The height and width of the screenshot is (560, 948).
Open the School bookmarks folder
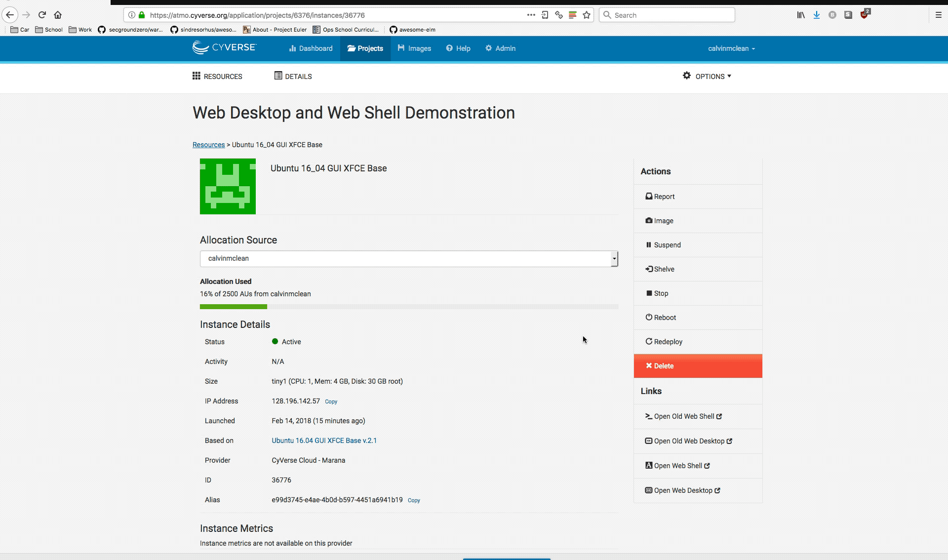[49, 30]
